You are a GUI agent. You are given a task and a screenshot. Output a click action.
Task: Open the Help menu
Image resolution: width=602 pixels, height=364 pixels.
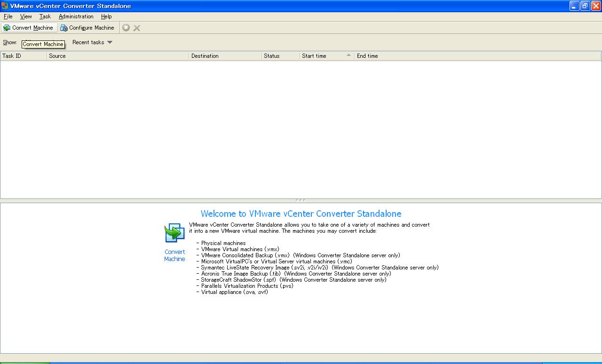[106, 16]
